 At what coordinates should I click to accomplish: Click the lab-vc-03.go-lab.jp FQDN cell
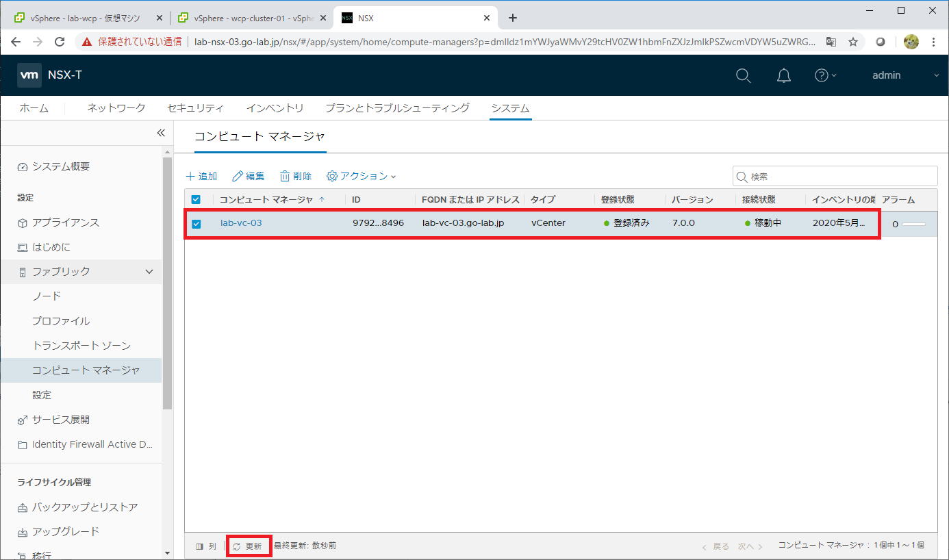click(x=464, y=223)
